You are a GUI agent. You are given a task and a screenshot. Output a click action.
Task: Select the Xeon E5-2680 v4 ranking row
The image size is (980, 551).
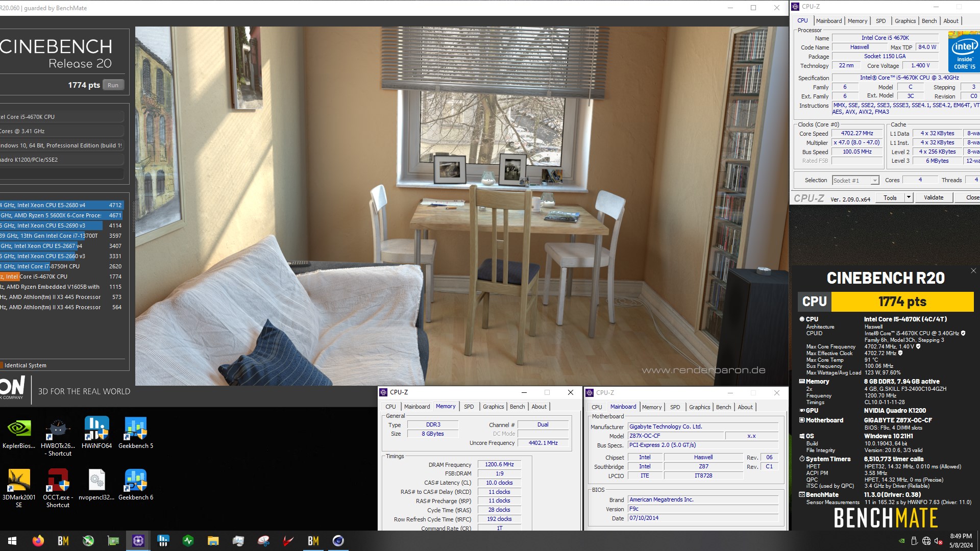point(62,205)
